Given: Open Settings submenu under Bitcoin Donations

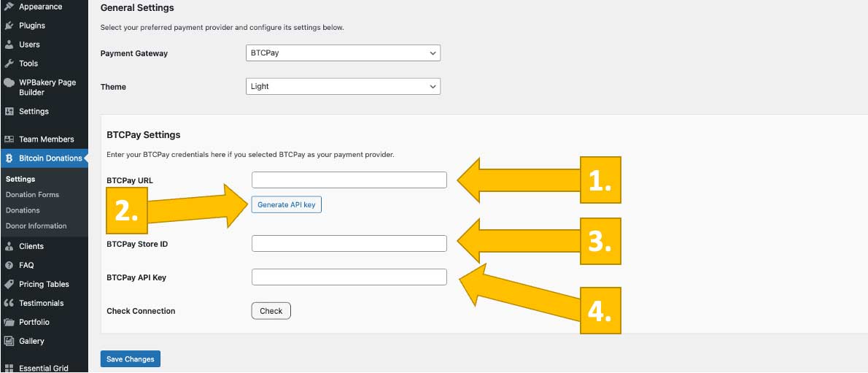Looking at the screenshot, I should 20,179.
